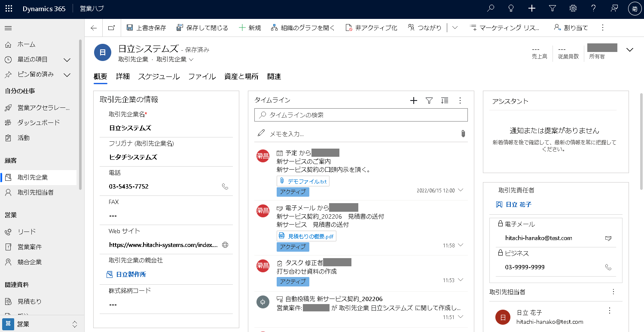Switch to the ファイル tab

(202, 76)
